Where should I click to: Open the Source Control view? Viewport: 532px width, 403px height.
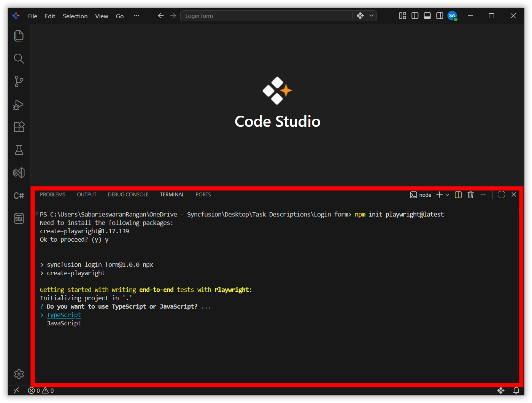(x=19, y=81)
